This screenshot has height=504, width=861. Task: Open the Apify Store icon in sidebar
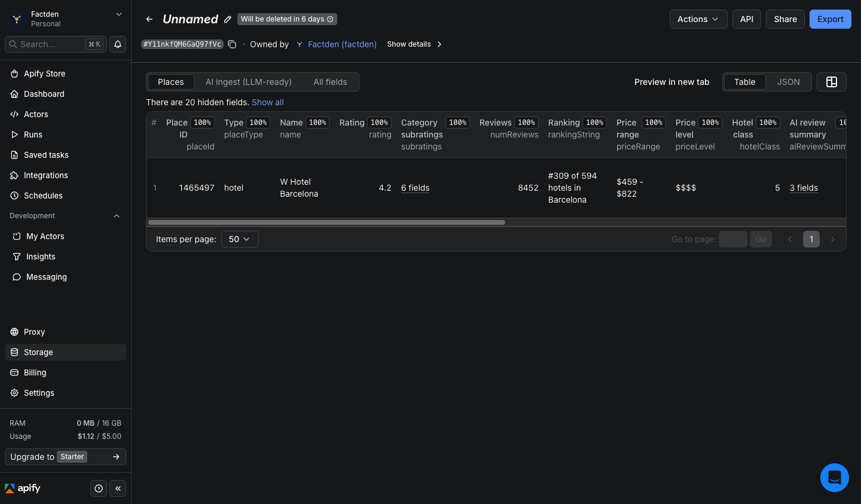click(14, 74)
